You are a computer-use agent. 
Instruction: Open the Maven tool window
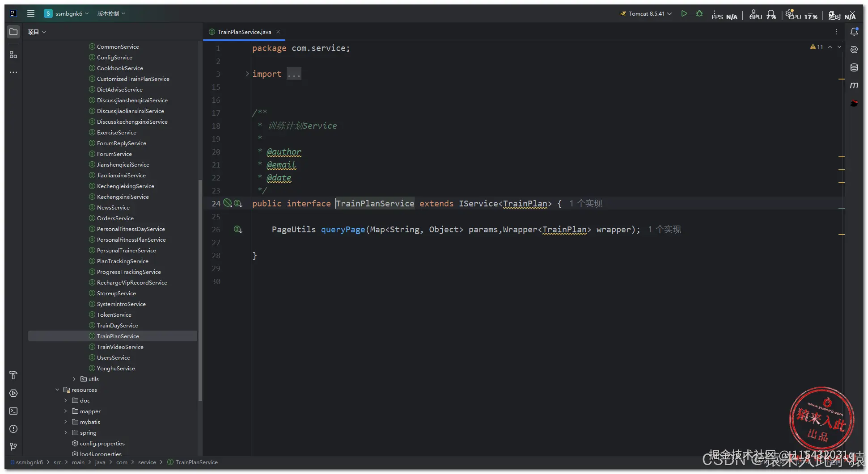coord(854,85)
